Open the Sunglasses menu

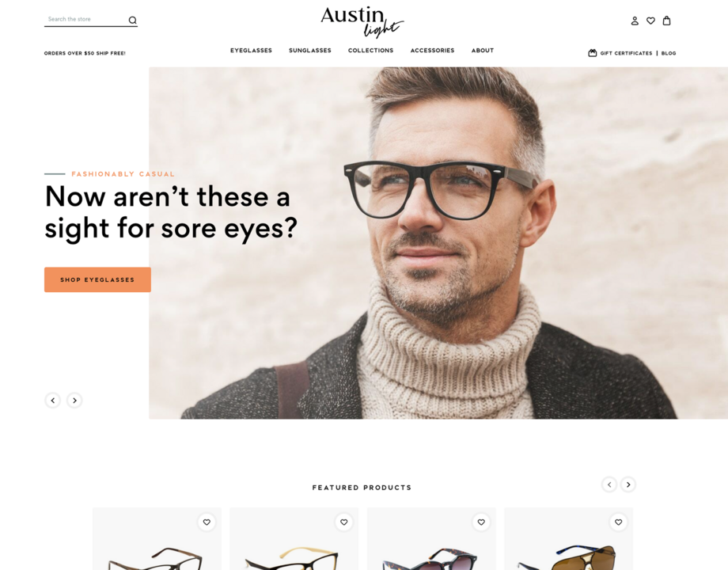click(310, 50)
